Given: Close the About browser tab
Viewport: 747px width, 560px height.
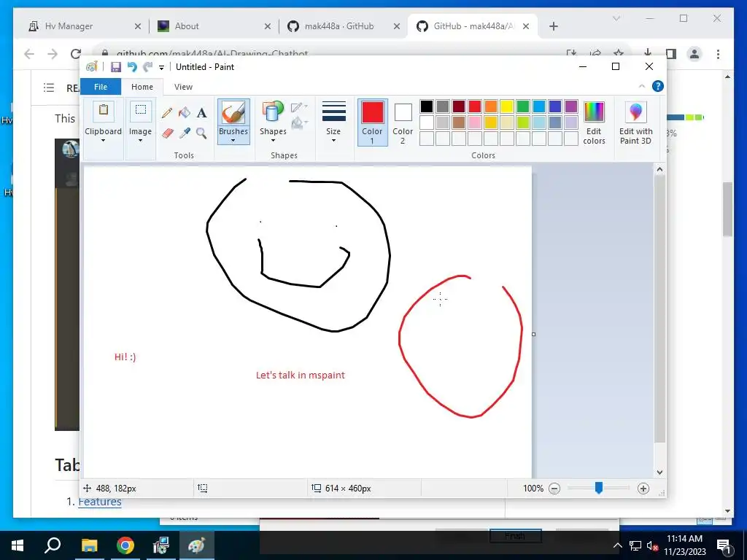Looking at the screenshot, I should [268, 27].
